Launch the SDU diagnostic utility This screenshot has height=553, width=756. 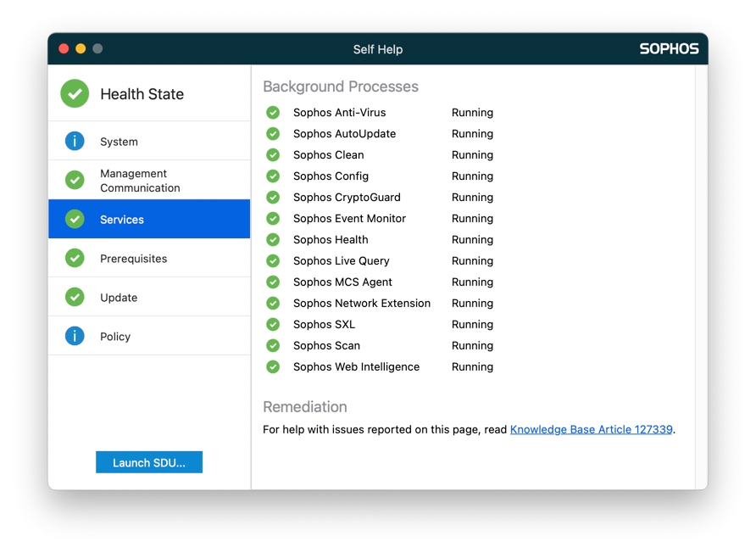coord(149,462)
